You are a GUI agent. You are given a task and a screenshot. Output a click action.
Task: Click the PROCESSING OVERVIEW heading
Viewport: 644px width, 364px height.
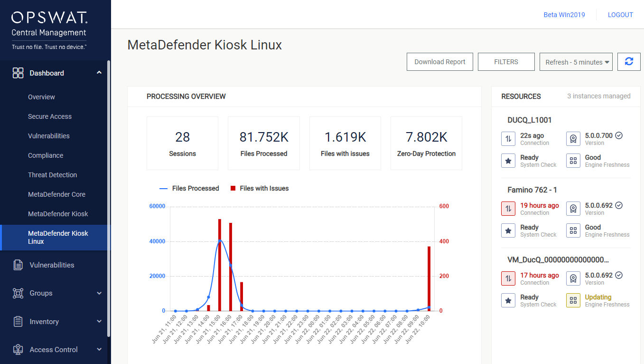click(x=186, y=96)
